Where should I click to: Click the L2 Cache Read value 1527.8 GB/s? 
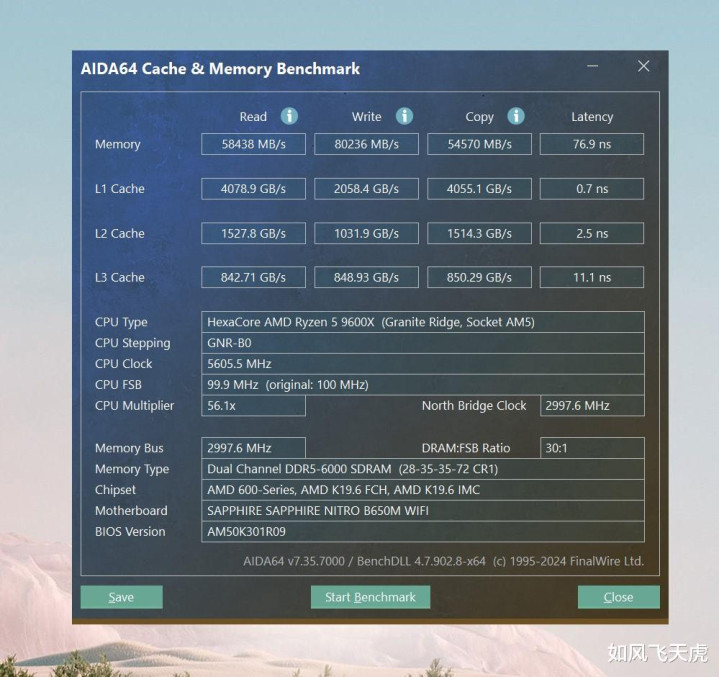tap(254, 233)
